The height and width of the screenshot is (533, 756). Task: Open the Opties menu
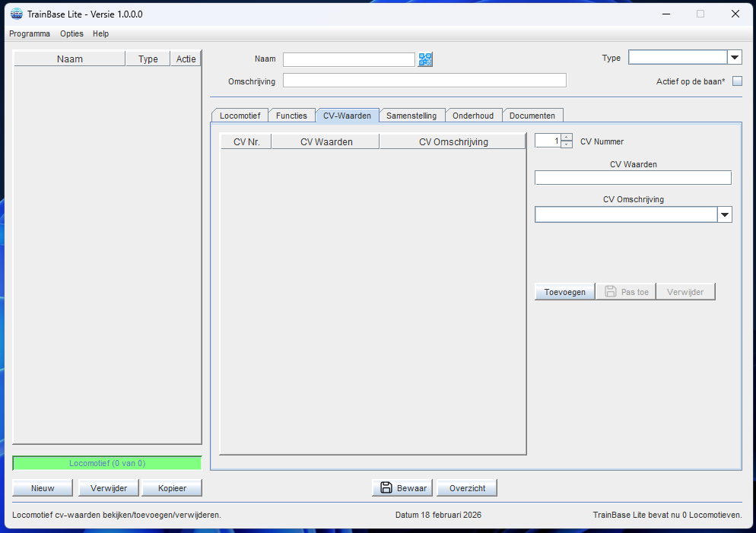(71, 33)
